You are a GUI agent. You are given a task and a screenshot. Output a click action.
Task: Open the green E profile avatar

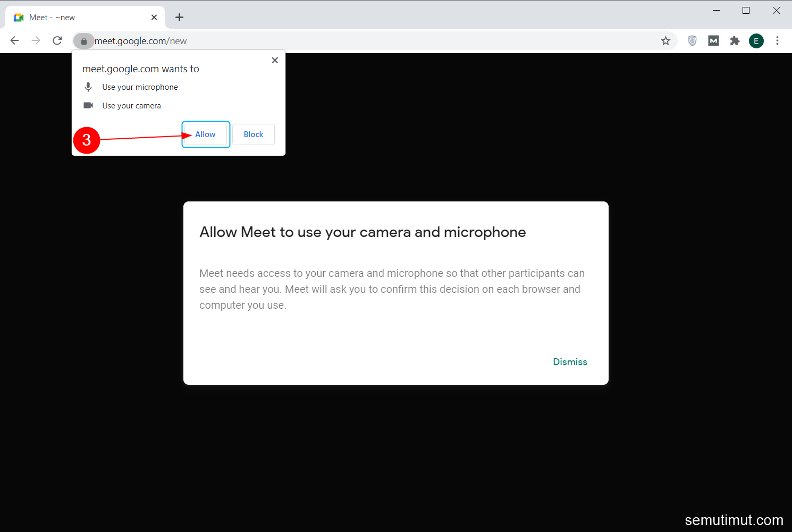[756, 41]
